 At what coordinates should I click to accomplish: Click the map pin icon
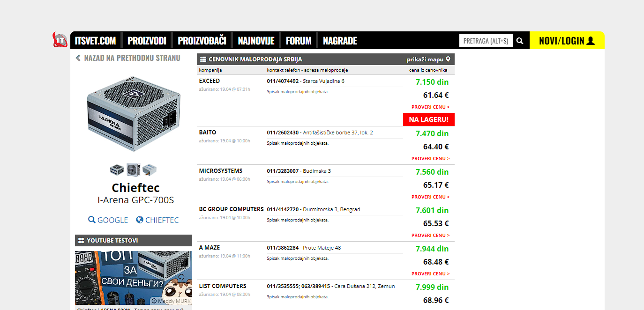[x=448, y=59]
